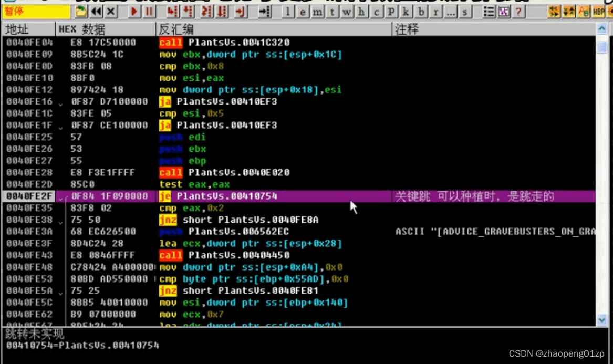Viewport: 613px width, 364px height.
Task: Open Memory map with 'm' button
Action: coord(317,12)
